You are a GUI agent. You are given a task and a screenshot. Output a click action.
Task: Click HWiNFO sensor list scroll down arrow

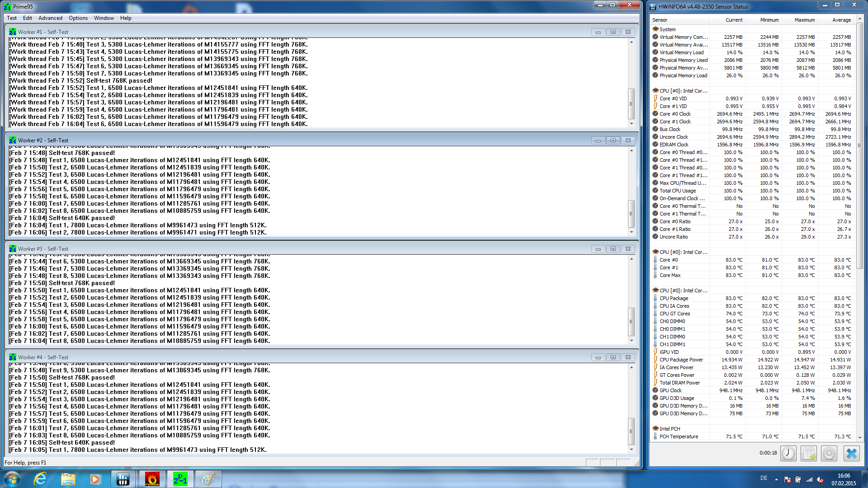pyautogui.click(x=859, y=437)
